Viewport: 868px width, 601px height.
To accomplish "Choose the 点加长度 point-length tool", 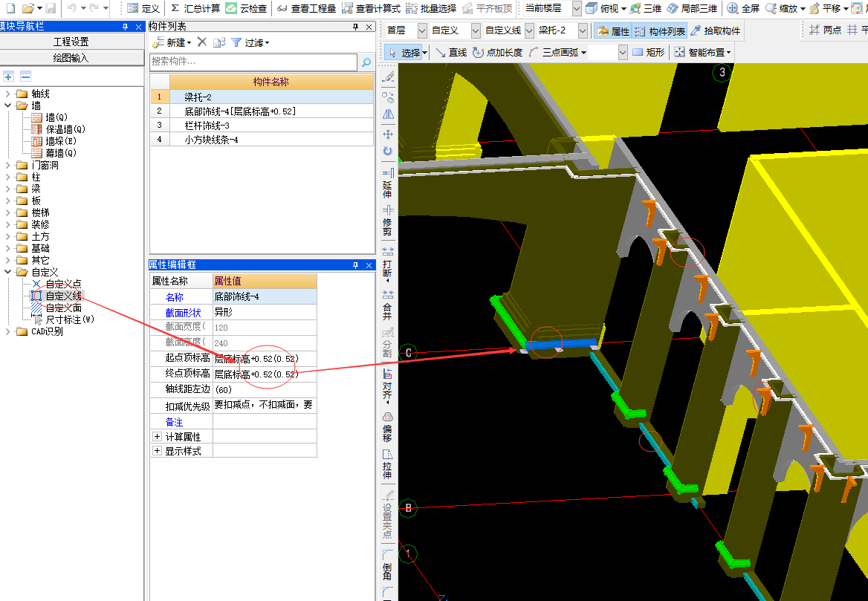I will pos(497,53).
